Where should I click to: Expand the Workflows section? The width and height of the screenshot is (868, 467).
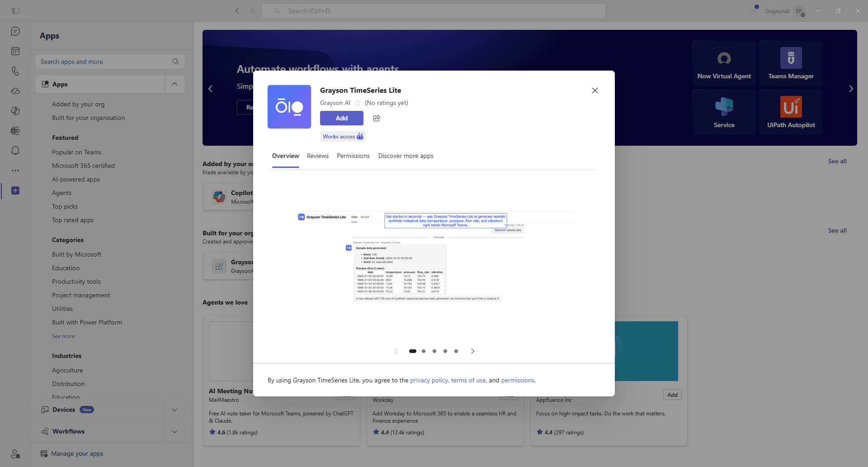pos(175,431)
